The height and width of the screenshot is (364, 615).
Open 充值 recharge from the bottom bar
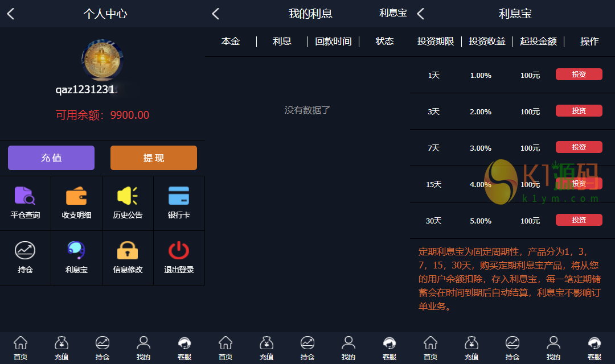[x=61, y=348]
